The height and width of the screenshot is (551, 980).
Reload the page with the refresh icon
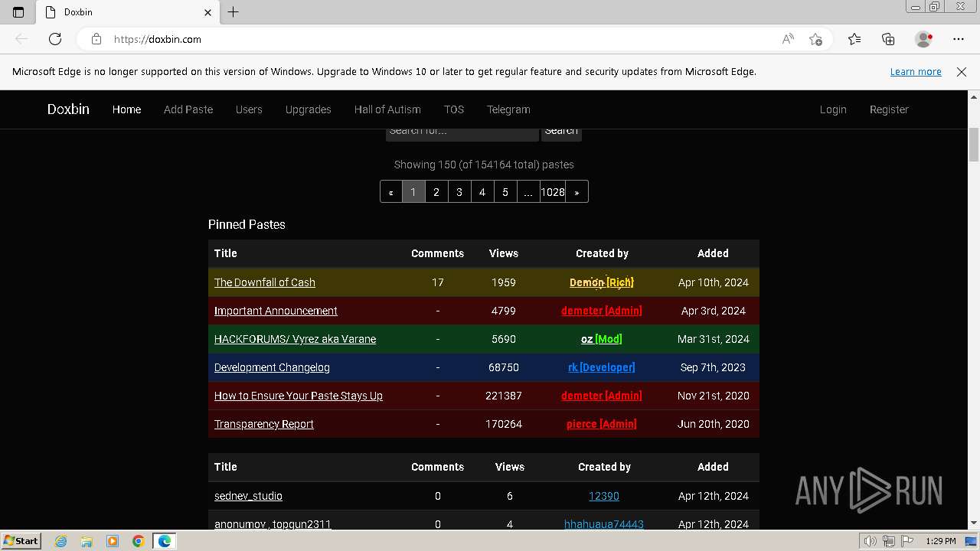pyautogui.click(x=55, y=39)
